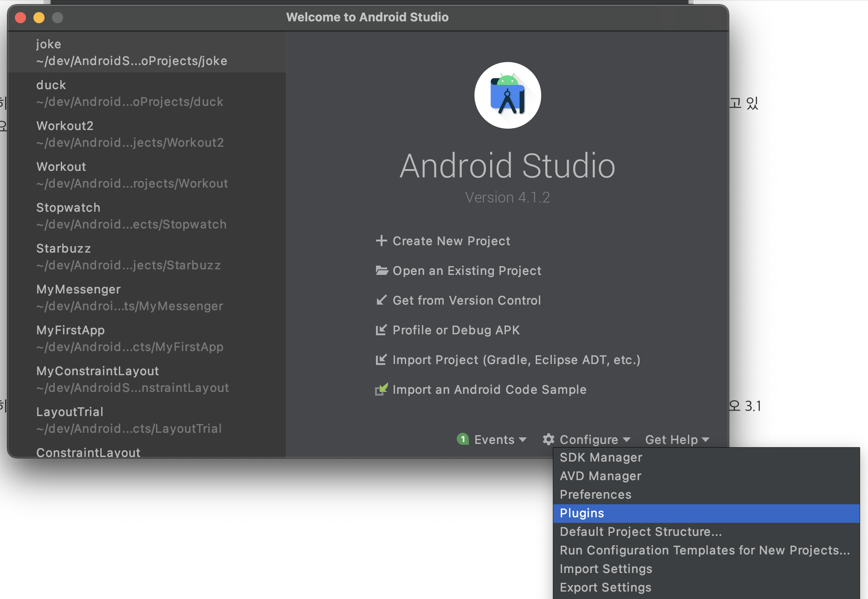Click Import Project (Gradle, Eclipse ADT, etc.)

(x=516, y=360)
